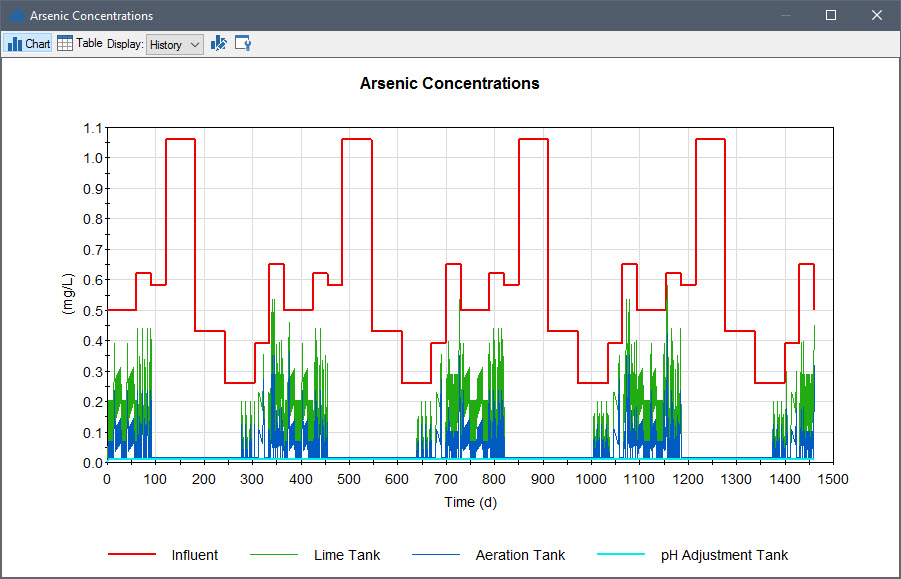Click the Aeration Tank legend label

click(521, 555)
